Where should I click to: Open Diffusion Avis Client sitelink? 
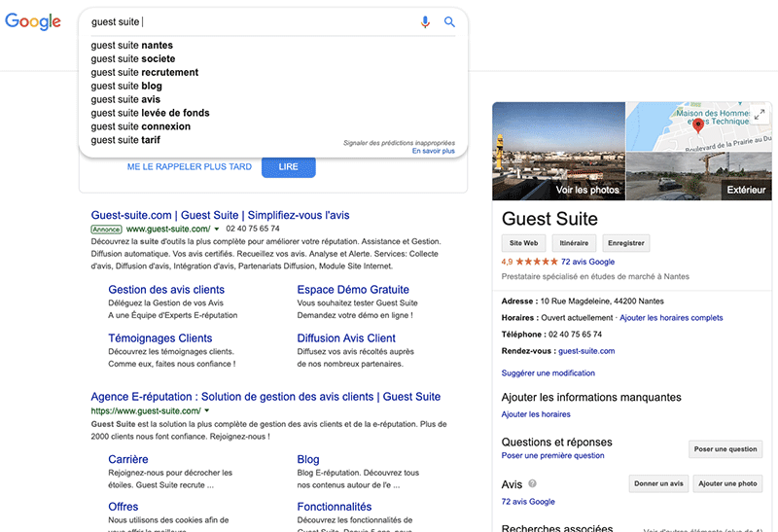click(346, 338)
